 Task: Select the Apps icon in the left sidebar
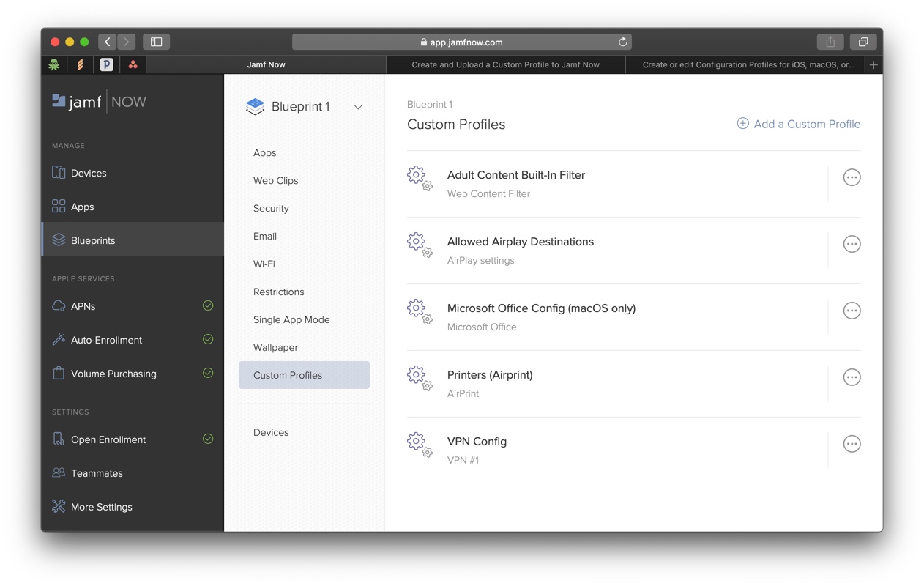click(58, 206)
